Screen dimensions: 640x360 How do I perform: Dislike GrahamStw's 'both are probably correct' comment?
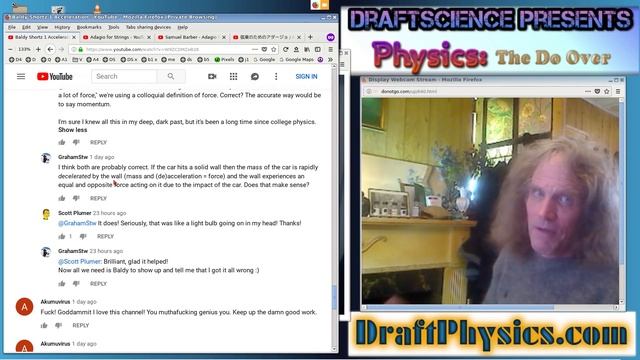[x=76, y=198]
